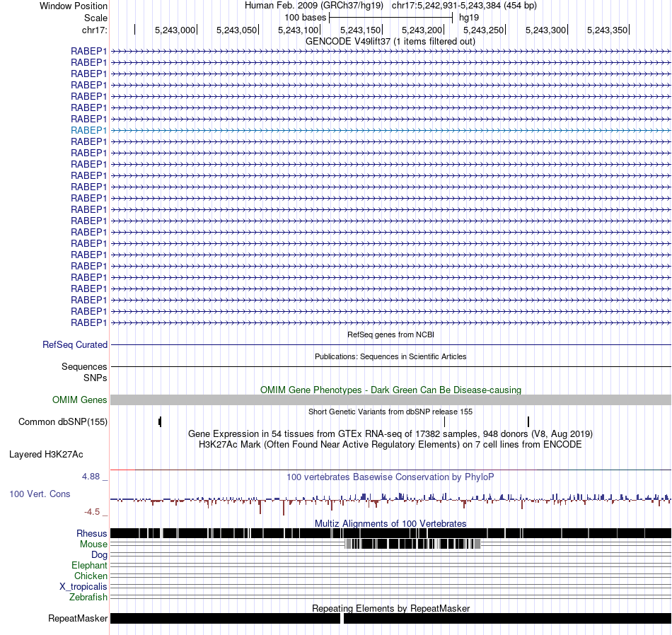Image resolution: width=672 pixels, height=635 pixels.
Task: Click the -4.5 PhyloP lower scale value
Action: [92, 511]
